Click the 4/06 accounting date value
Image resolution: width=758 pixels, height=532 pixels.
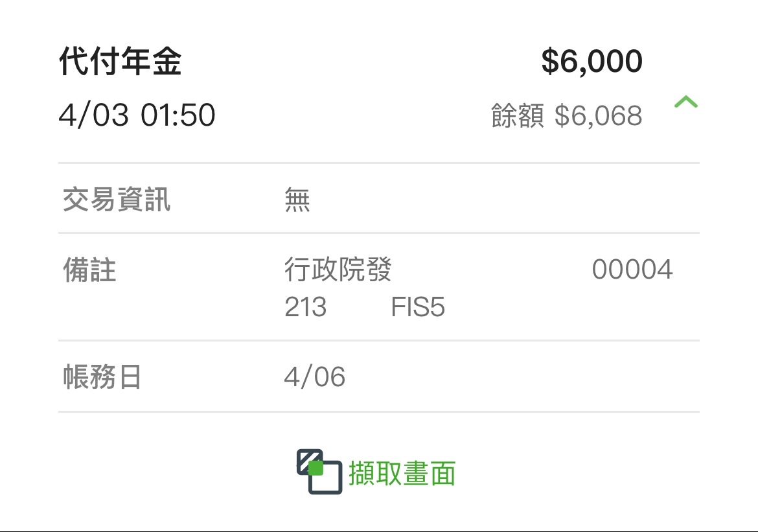314,377
